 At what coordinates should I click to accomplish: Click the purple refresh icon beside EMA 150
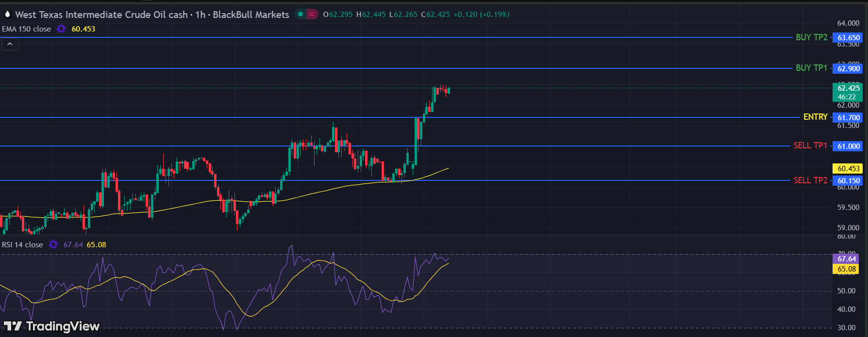click(x=61, y=29)
